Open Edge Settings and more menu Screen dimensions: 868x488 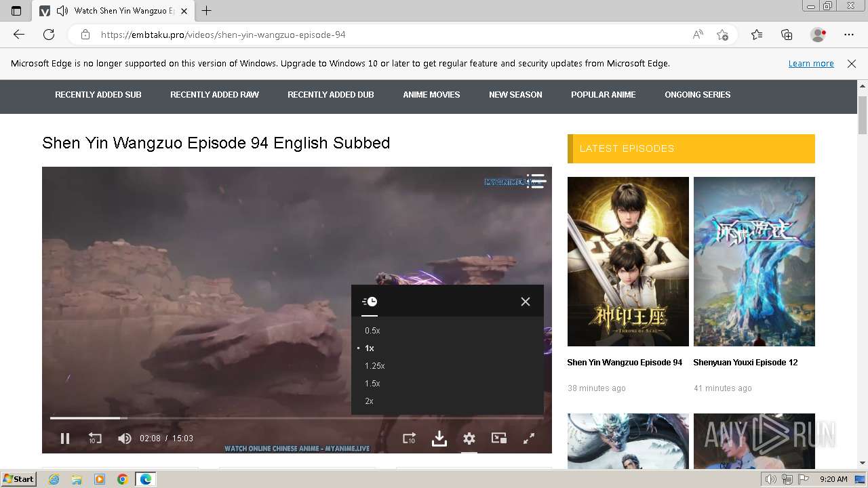point(849,35)
